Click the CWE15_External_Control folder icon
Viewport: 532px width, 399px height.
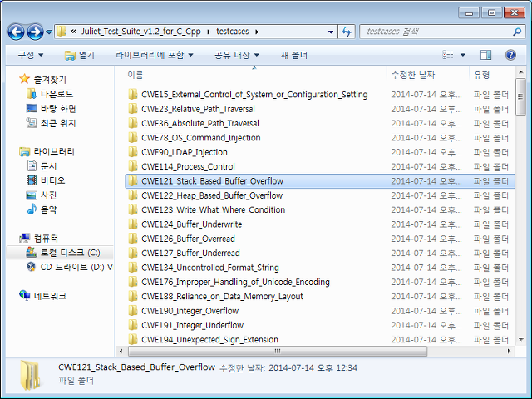coord(133,94)
